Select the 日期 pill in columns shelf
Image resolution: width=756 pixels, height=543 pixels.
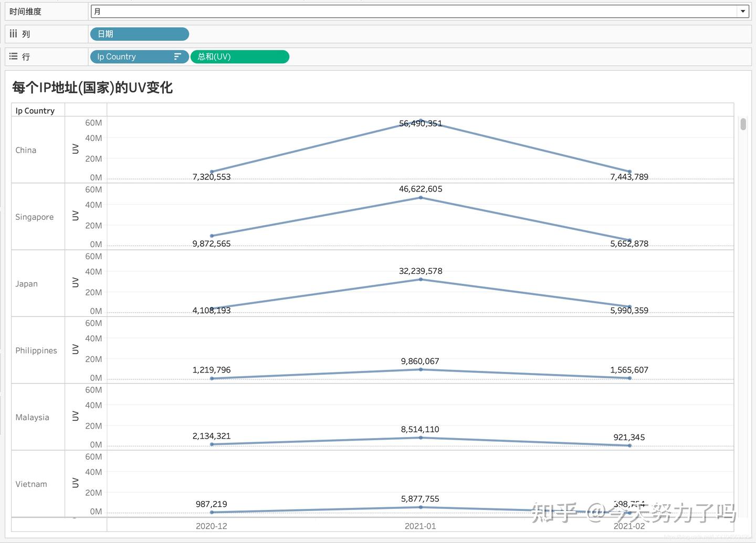[140, 34]
